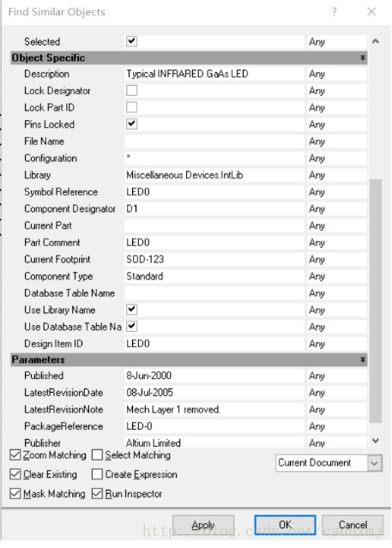Click the scroll up arrow
Screen dimensions: 392x548
(x=375, y=41)
